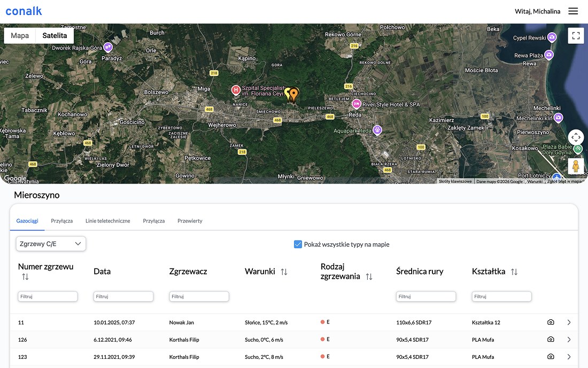Open photo for weld row 126
588x368 pixels.
point(551,340)
